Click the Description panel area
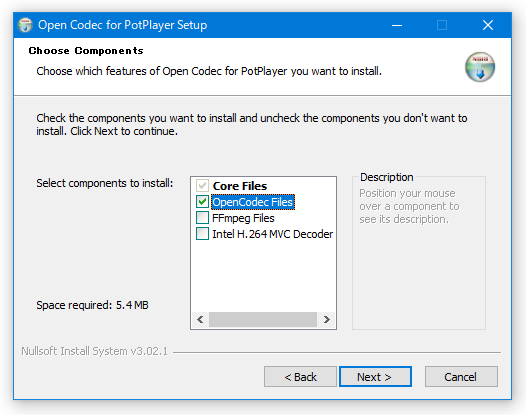This screenshot has width=526, height=415. pos(419,253)
